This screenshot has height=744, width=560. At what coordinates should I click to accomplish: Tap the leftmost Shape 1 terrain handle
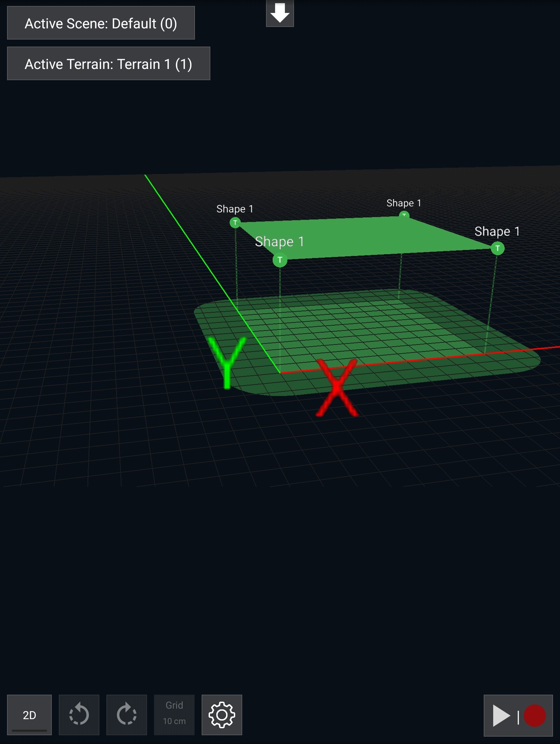point(235,222)
